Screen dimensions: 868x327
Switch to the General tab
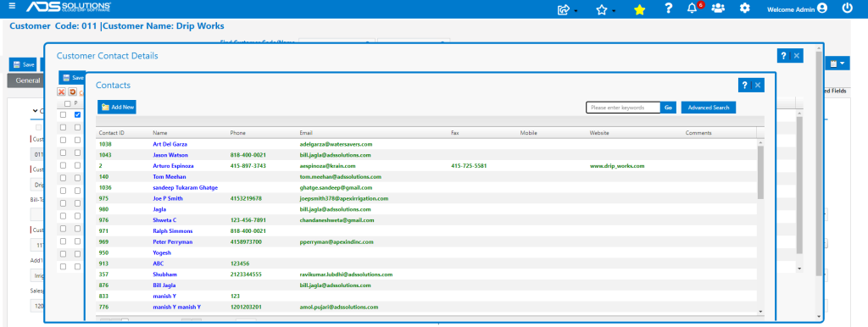click(x=28, y=80)
